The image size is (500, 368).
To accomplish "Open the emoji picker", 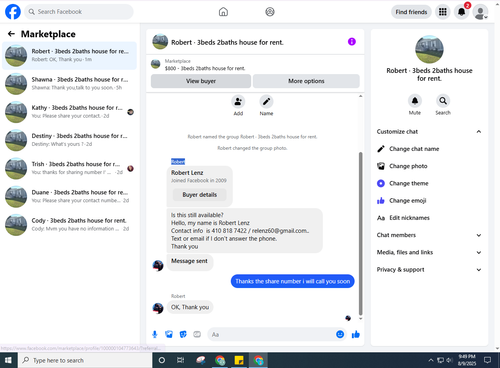I will (x=340, y=334).
